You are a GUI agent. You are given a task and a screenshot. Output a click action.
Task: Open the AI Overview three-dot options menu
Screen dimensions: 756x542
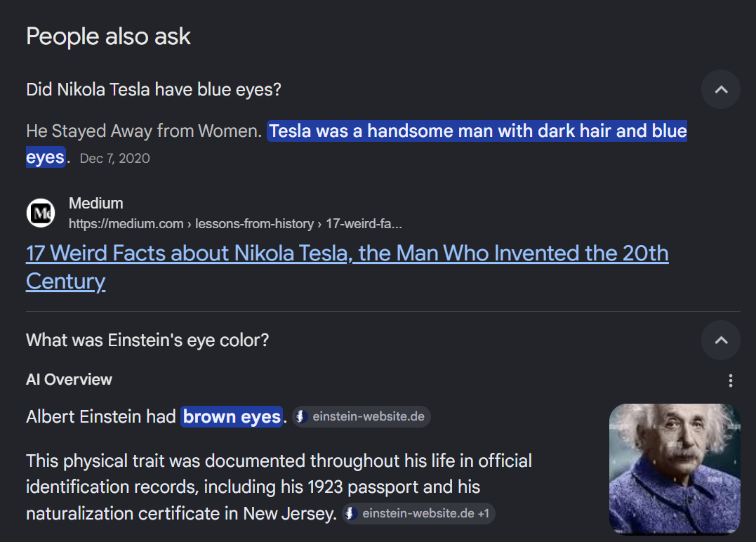click(x=731, y=381)
